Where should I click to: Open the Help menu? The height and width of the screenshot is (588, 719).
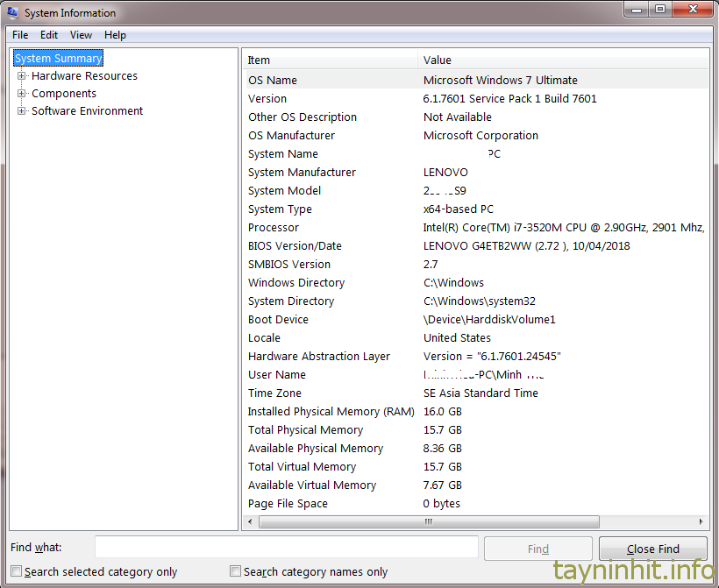(115, 35)
